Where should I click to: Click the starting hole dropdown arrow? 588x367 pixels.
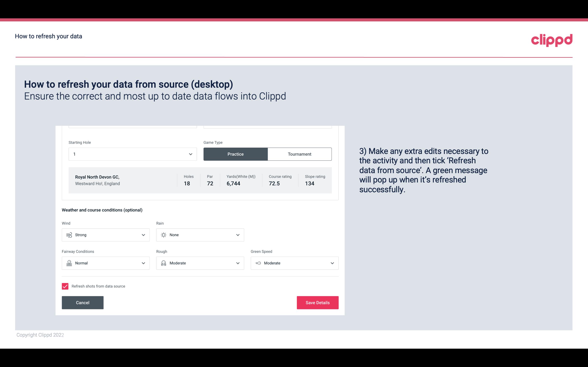[x=190, y=154]
